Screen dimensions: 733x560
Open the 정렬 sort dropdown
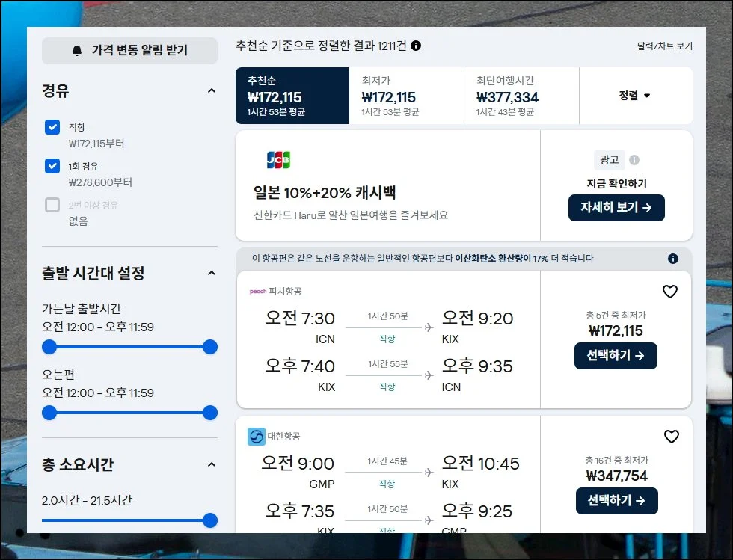pyautogui.click(x=635, y=96)
